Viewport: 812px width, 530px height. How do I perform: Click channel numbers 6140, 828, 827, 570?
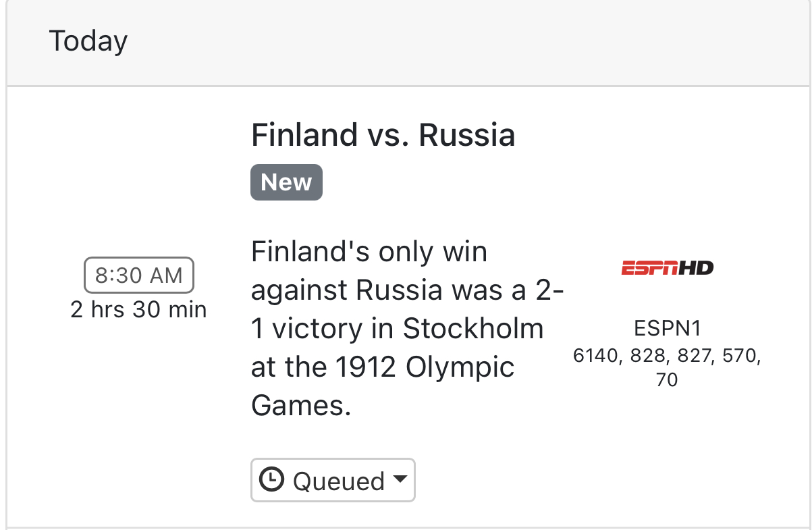[667, 355]
